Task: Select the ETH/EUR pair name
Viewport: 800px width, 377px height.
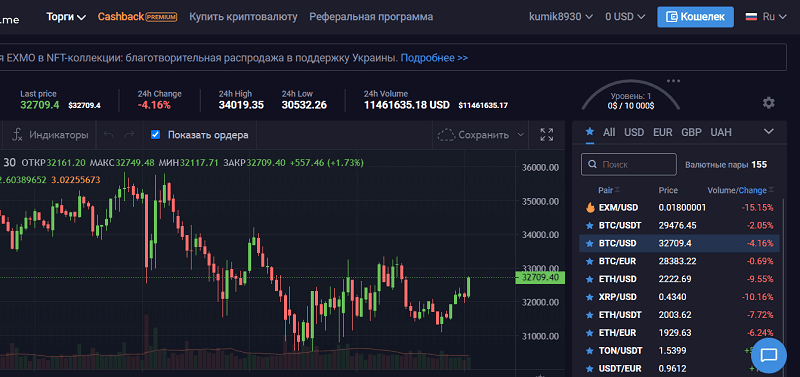Action: pos(617,333)
